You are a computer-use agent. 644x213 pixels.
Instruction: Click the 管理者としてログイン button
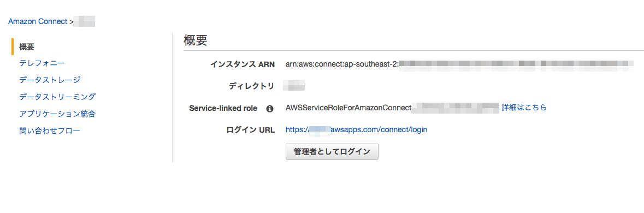332,151
